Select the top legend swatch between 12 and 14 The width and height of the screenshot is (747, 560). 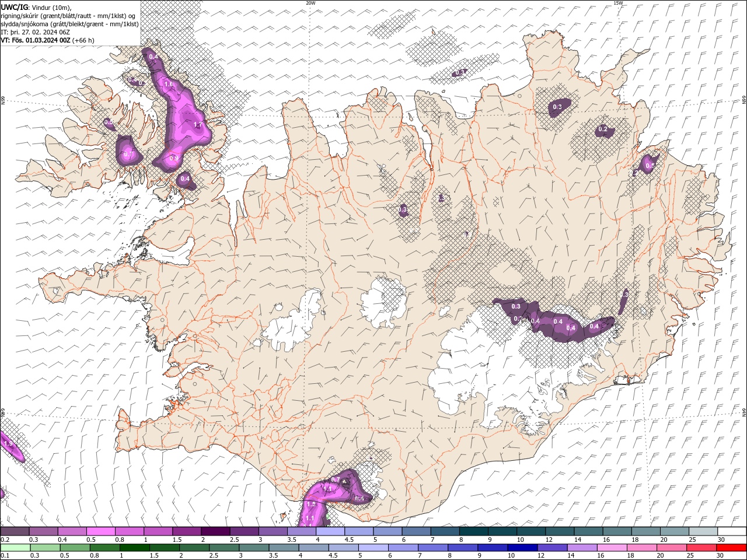560,531
